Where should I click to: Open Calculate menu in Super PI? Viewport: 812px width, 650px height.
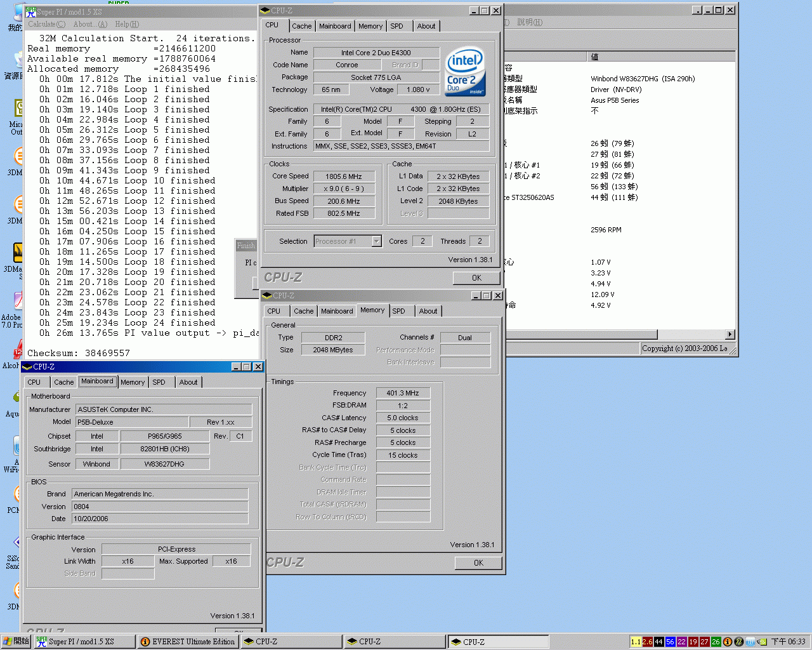click(x=46, y=24)
